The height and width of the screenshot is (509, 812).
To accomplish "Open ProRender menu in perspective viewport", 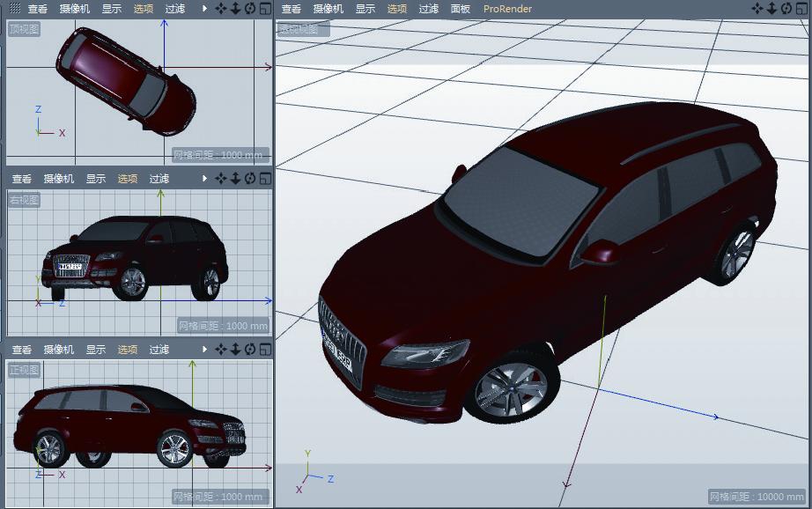I will point(507,9).
